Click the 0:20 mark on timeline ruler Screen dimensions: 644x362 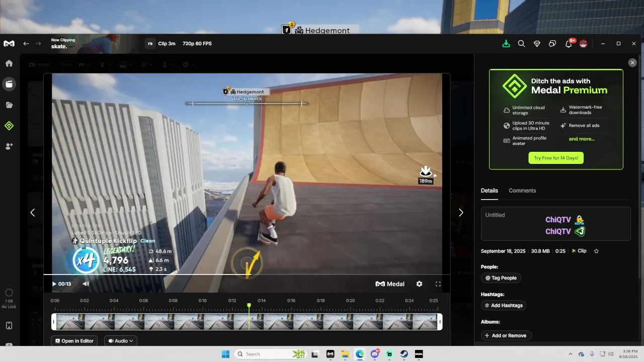(x=350, y=301)
